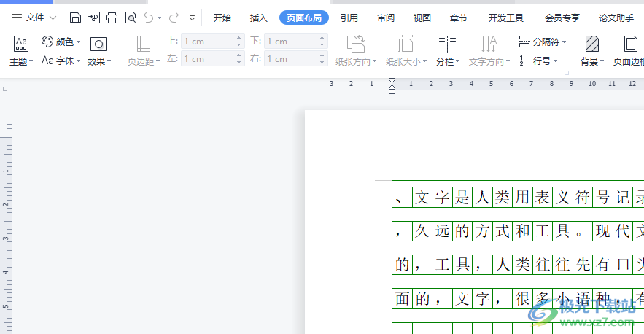The height and width of the screenshot is (334, 644).
Task: Increase the top margin with stepper
Action: tap(239, 38)
